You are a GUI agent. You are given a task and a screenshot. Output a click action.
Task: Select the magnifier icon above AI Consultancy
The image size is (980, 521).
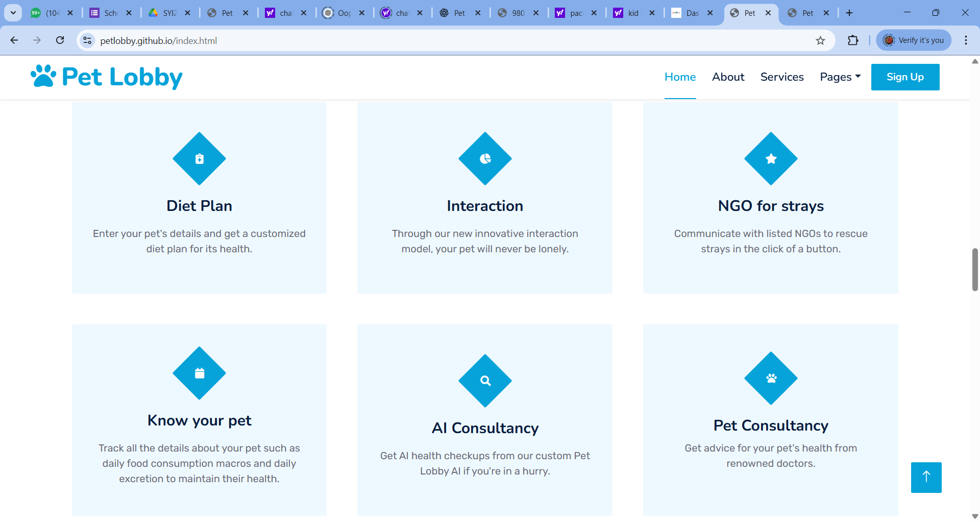tap(485, 381)
